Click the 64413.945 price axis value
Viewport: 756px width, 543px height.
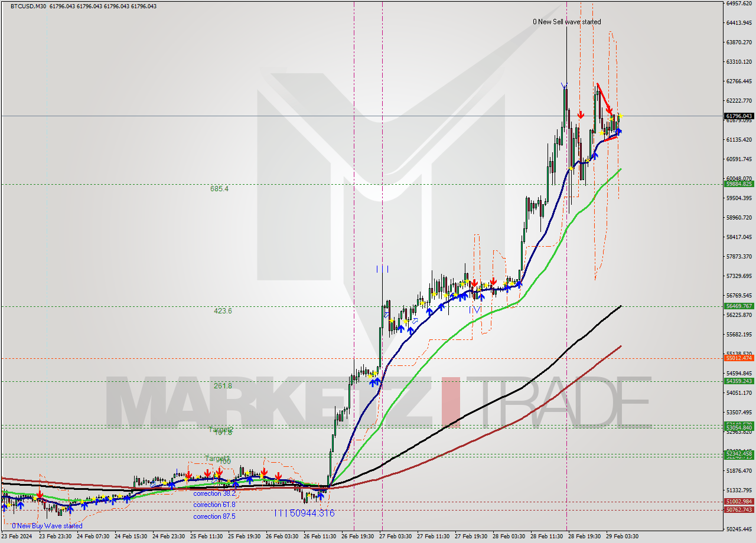(739, 23)
